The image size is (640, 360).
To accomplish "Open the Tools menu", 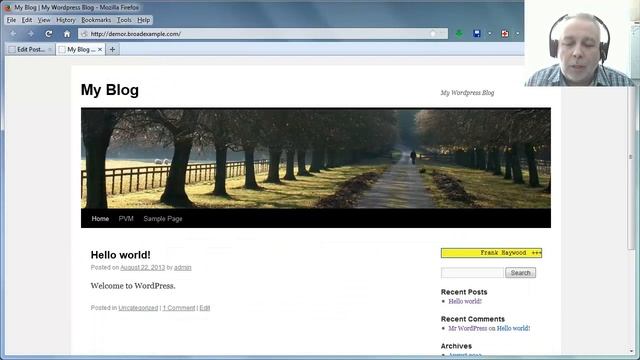I will pos(124,20).
